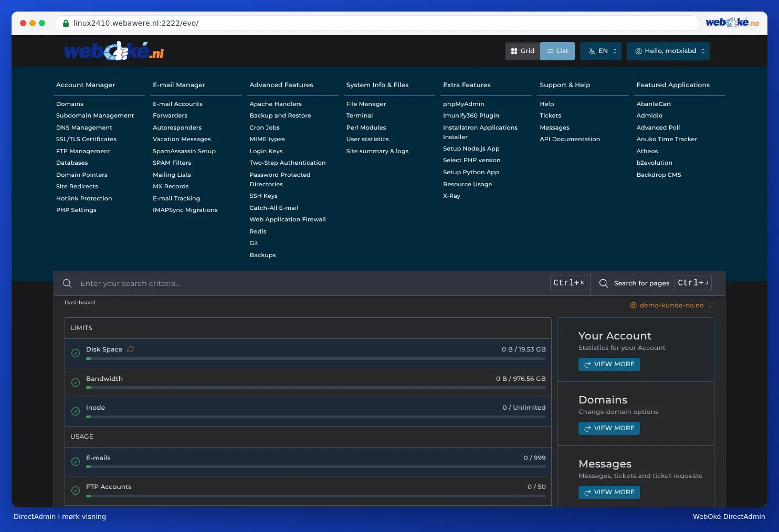This screenshot has width=779, height=532.
Task: Open the E-mail Accounts link
Action: click(x=177, y=104)
